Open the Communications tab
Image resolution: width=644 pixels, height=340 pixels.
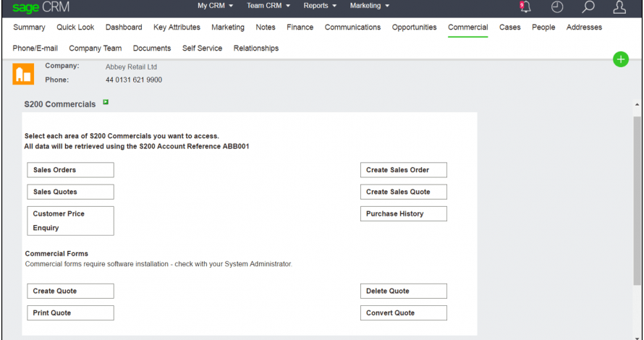[x=352, y=27]
